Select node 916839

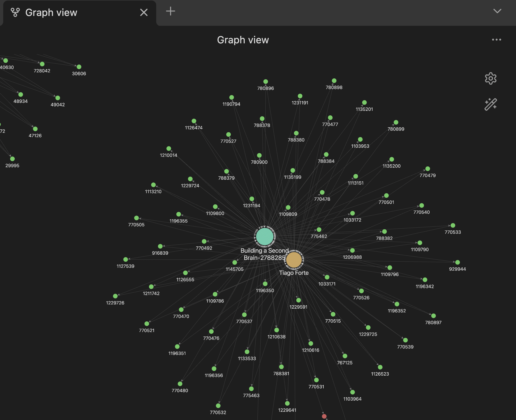(x=160, y=246)
